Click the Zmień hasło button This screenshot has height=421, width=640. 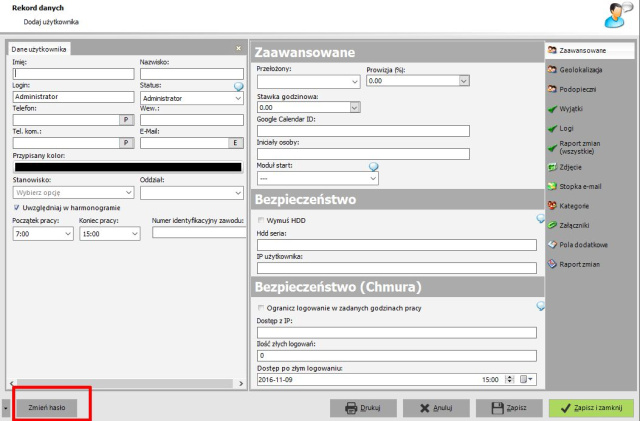tap(47, 407)
